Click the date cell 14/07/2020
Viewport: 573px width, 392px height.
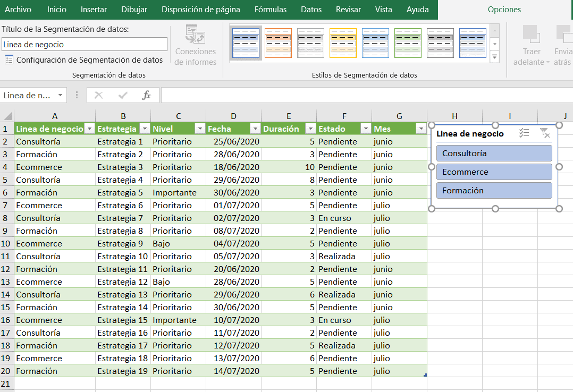click(233, 371)
